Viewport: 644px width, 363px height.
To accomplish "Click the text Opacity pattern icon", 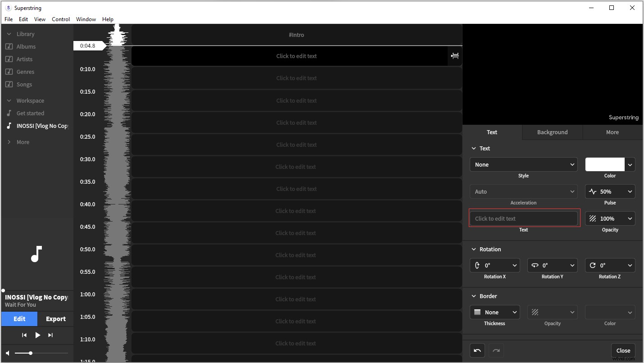I will (594, 218).
